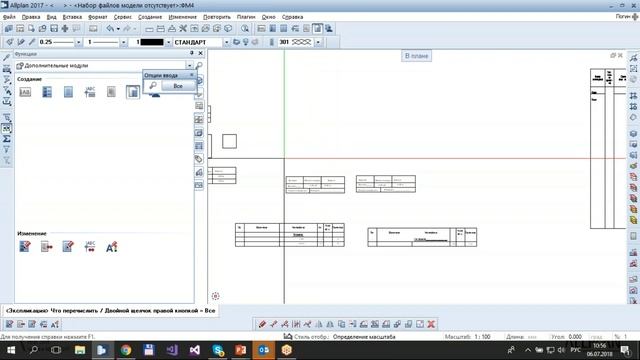Click the magnifier zoom icon in the top toolbar
This screenshot has height=360, width=640.
(245, 29)
